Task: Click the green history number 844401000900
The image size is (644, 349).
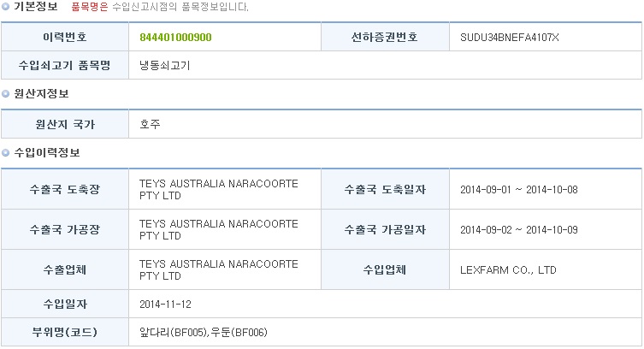Action: [x=176, y=38]
